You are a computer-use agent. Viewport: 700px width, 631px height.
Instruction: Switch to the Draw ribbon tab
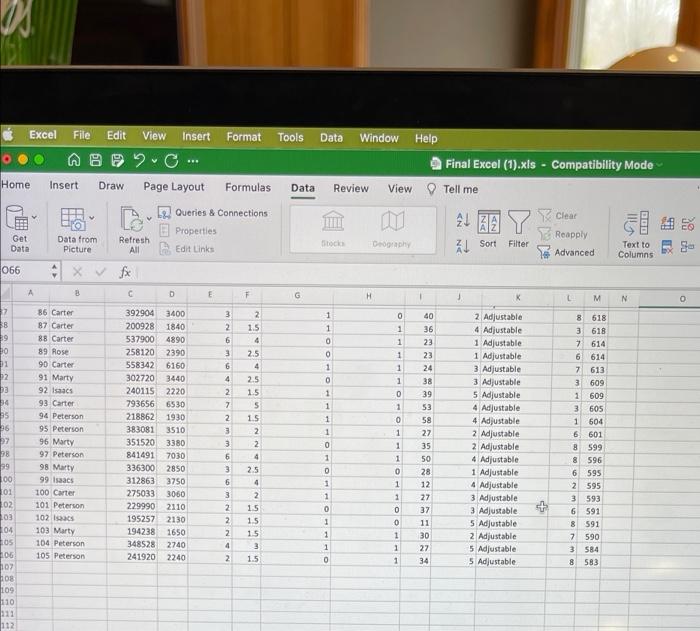[x=111, y=186]
